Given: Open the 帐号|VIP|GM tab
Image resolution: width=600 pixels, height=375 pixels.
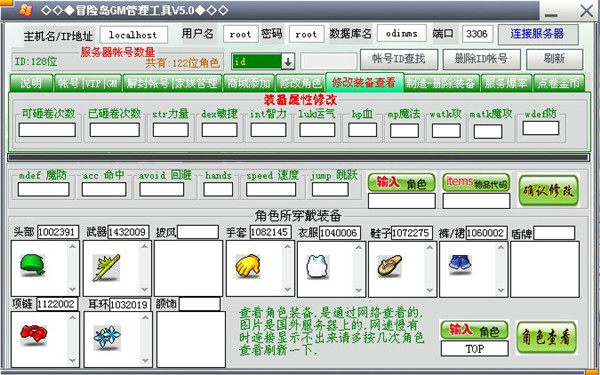Looking at the screenshot, I should point(88,83).
